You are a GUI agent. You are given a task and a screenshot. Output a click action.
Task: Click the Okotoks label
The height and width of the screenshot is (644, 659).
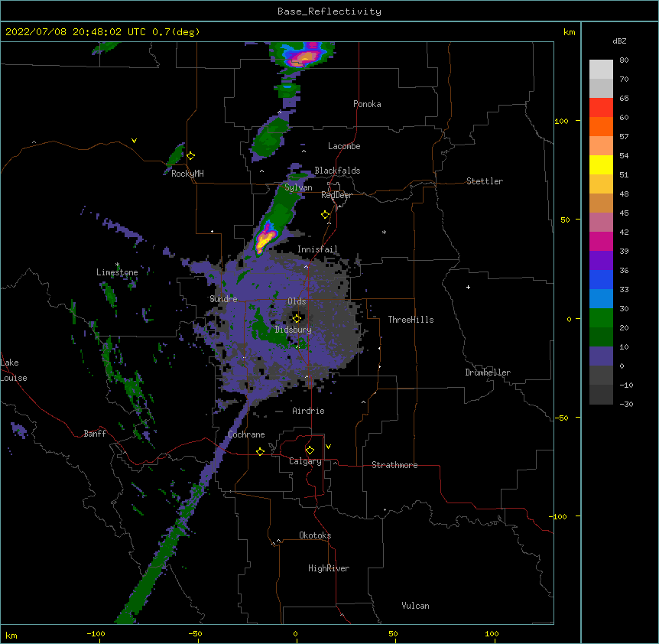(x=315, y=535)
